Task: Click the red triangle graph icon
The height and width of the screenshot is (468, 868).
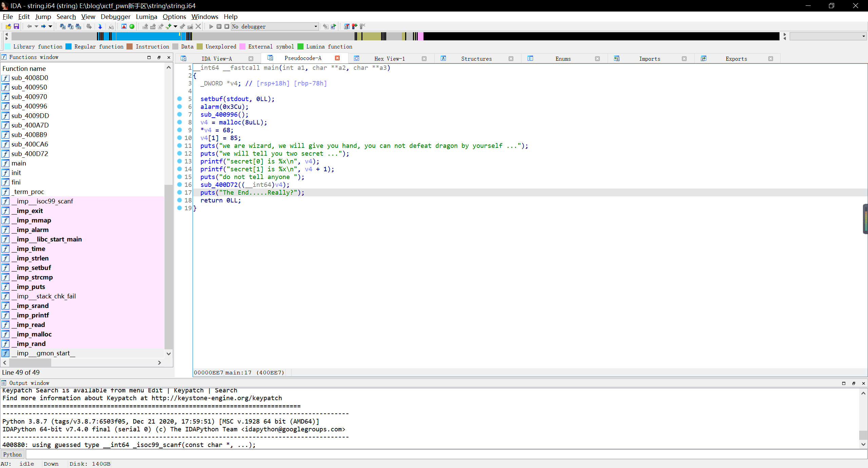Action: tap(124, 26)
